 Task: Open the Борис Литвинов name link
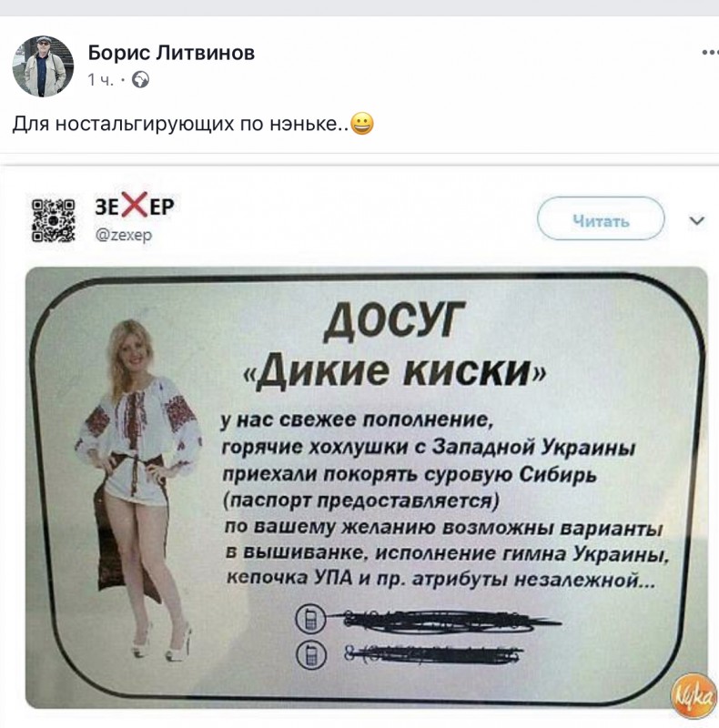(171, 53)
